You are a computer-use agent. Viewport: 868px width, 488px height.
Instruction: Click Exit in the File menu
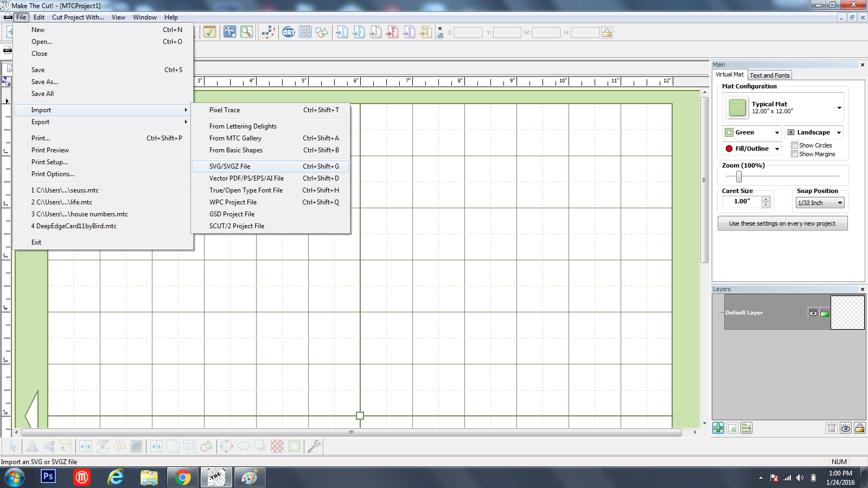click(104, 242)
